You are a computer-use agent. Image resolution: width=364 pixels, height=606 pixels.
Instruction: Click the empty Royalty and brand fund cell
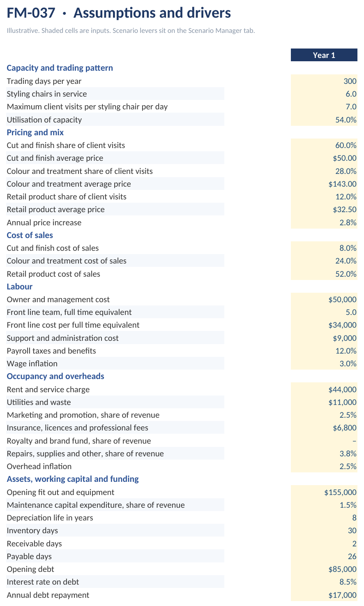[x=324, y=441]
